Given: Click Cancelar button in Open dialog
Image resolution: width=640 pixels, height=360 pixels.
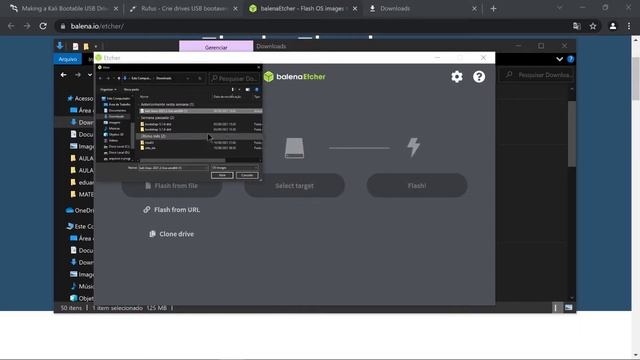Looking at the screenshot, I should (247, 176).
